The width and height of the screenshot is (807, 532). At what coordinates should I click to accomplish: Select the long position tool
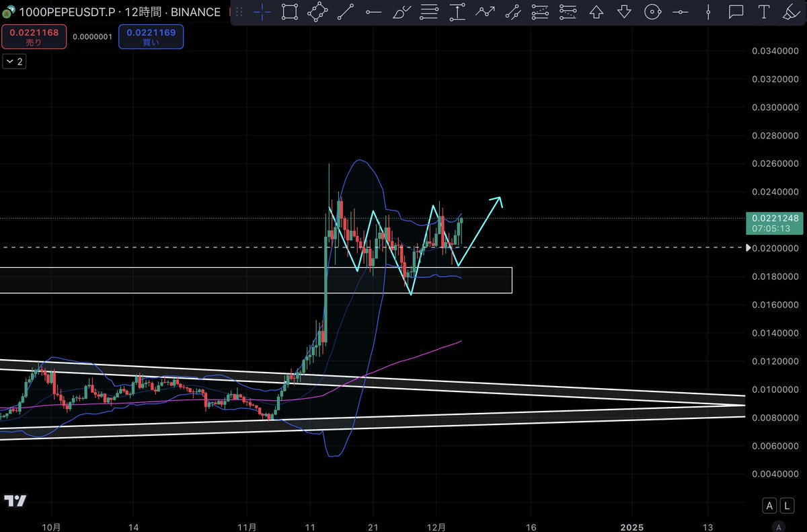539,12
